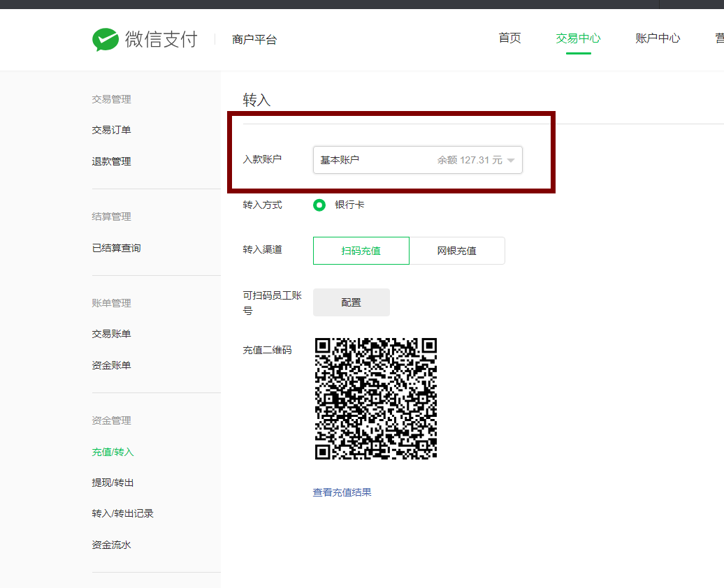Click the 入款账户 label
The image size is (724, 588).
click(262, 159)
